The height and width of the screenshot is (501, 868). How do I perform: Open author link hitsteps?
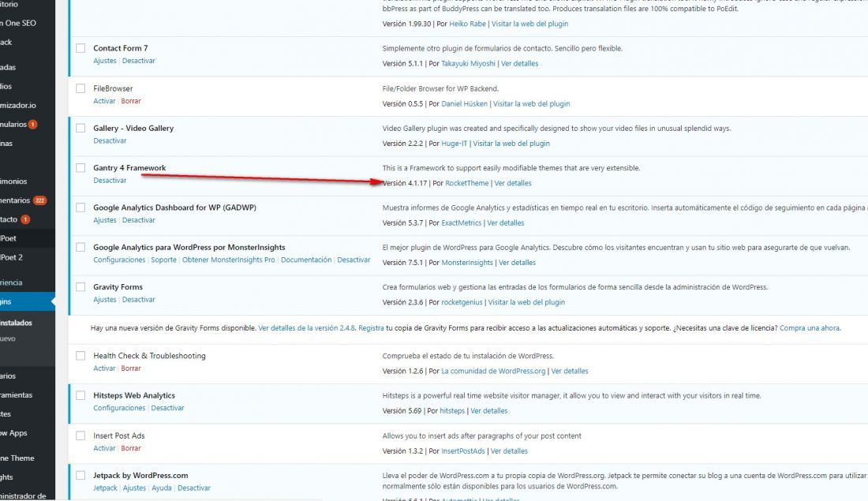coord(452,411)
